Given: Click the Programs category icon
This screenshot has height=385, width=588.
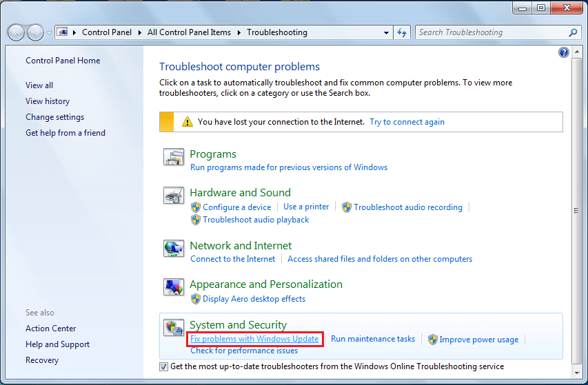Looking at the screenshot, I should tap(174, 158).
